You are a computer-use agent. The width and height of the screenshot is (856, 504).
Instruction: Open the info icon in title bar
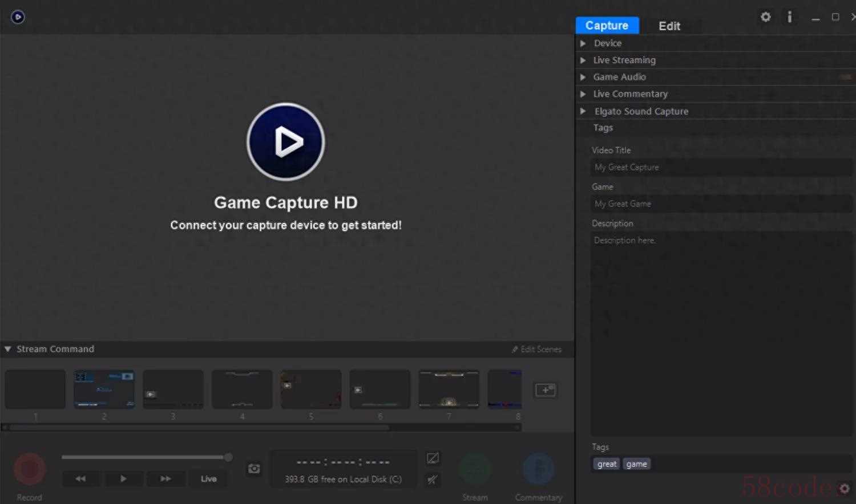pyautogui.click(x=789, y=17)
